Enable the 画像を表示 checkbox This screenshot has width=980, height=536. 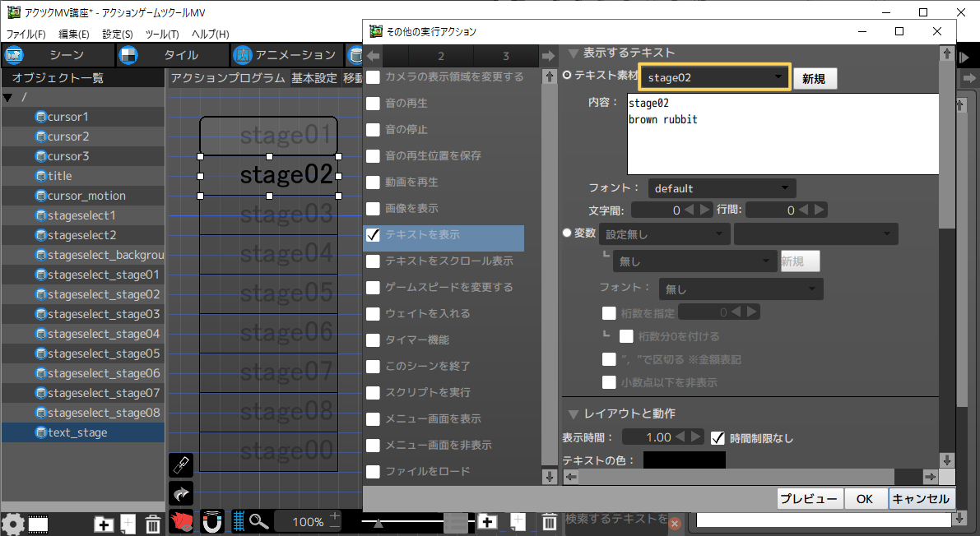pyautogui.click(x=374, y=209)
